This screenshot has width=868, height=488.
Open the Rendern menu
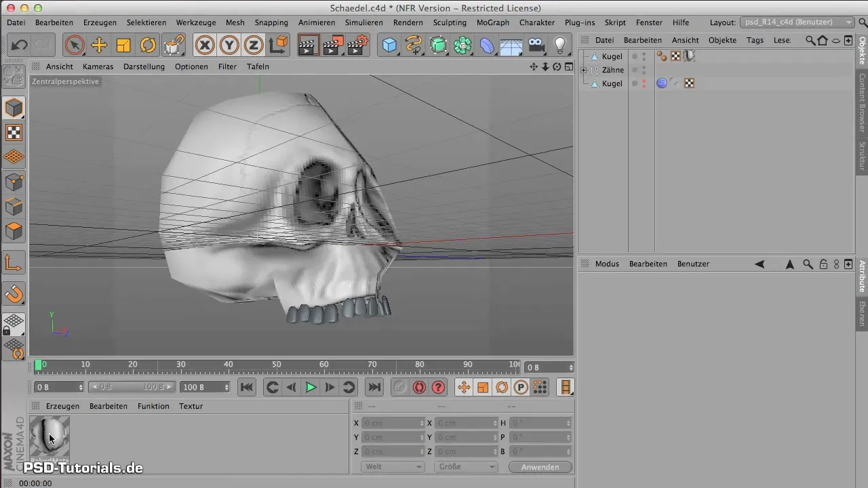[408, 22]
